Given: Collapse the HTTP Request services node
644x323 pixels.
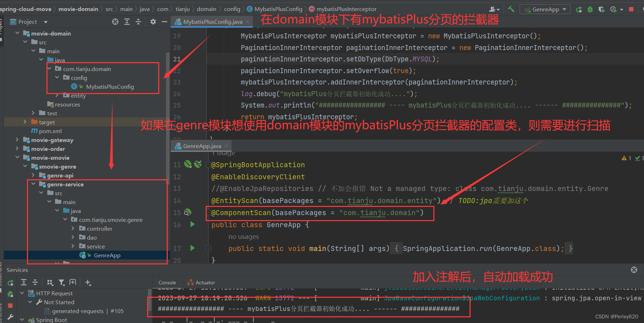Looking at the screenshot, I should (22, 293).
